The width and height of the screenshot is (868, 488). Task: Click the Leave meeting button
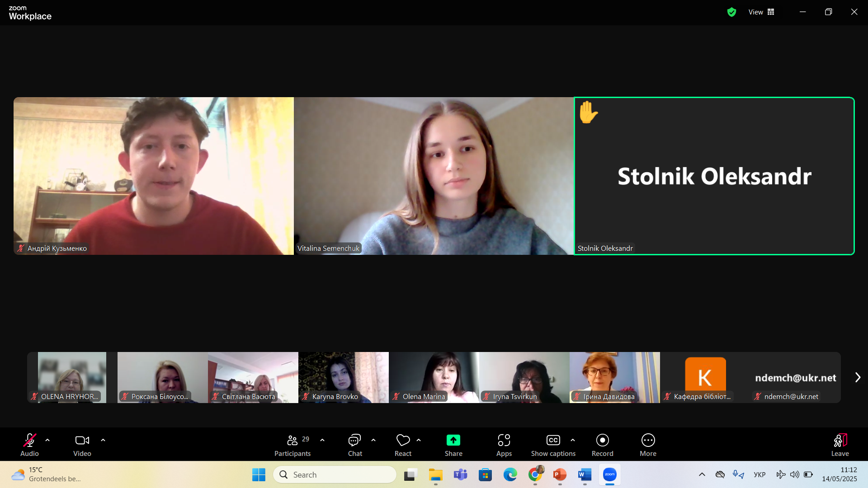(840, 445)
